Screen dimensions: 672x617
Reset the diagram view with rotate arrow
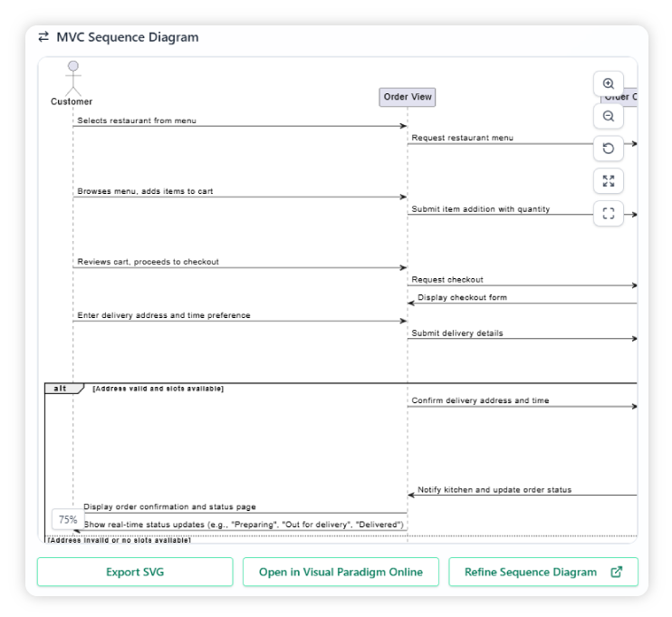pos(609,149)
